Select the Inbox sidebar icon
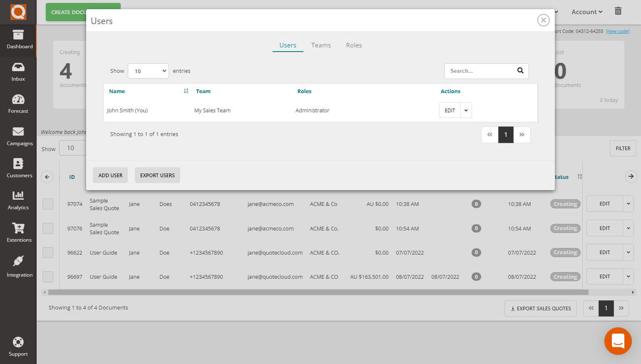The height and width of the screenshot is (364, 641). click(18, 72)
